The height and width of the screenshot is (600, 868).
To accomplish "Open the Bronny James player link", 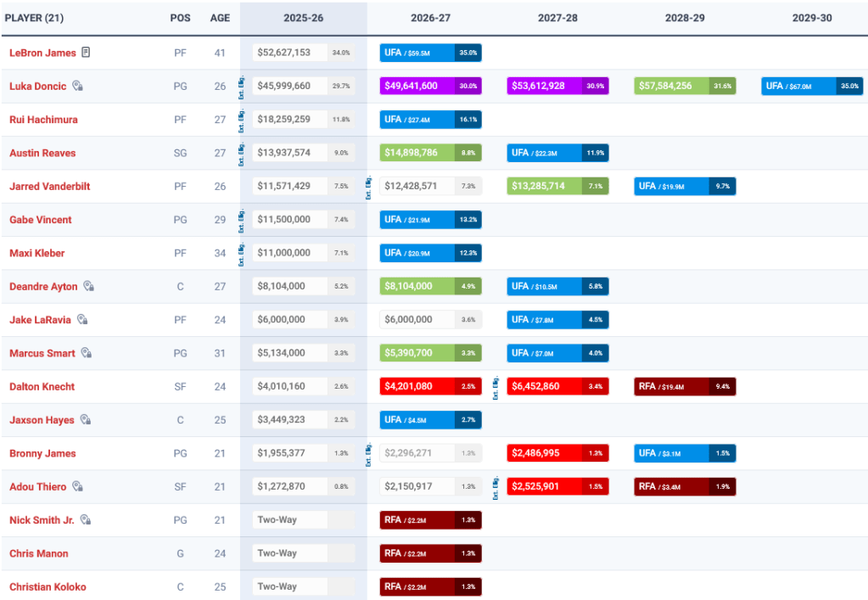I will 42,454.
